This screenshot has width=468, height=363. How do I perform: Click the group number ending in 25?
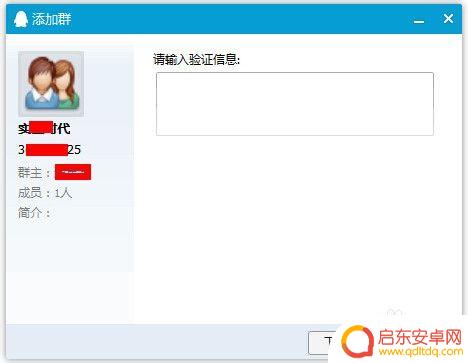pos(49,150)
